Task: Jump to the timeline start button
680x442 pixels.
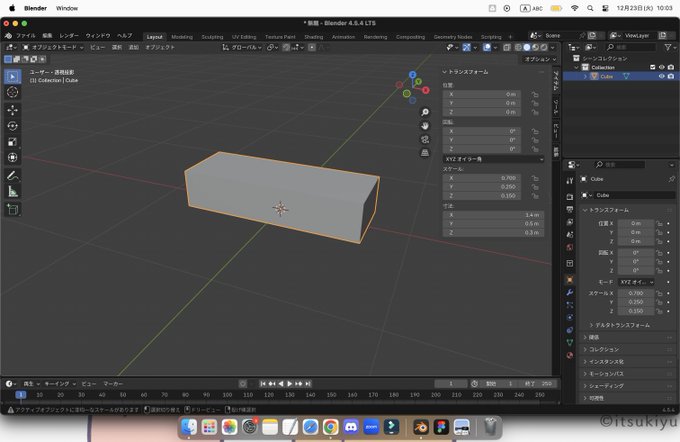Action: pyautogui.click(x=263, y=384)
